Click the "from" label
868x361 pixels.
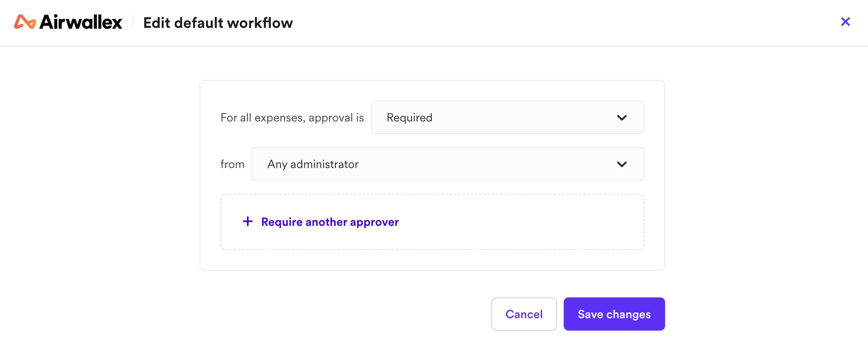(x=232, y=164)
